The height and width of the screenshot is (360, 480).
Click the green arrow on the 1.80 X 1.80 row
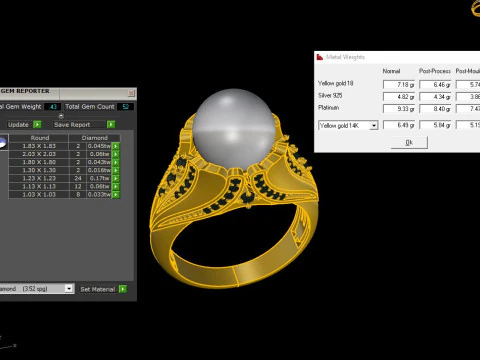tap(116, 162)
